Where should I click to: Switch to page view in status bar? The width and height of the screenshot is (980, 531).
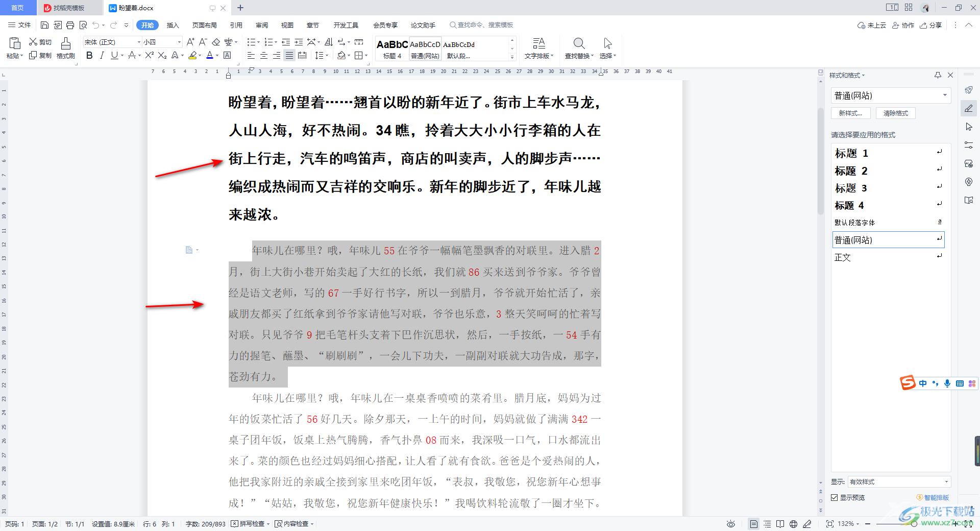[754, 524]
